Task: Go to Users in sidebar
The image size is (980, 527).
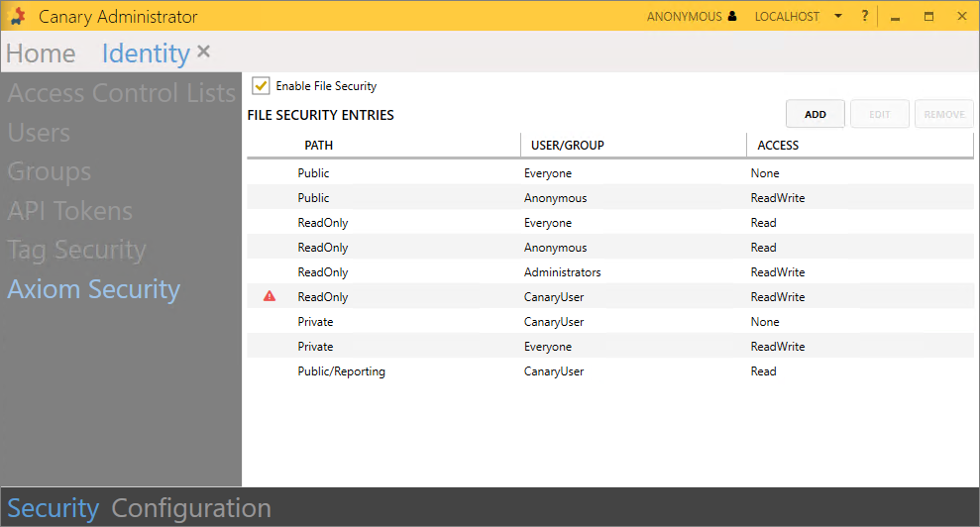Action: [39, 133]
